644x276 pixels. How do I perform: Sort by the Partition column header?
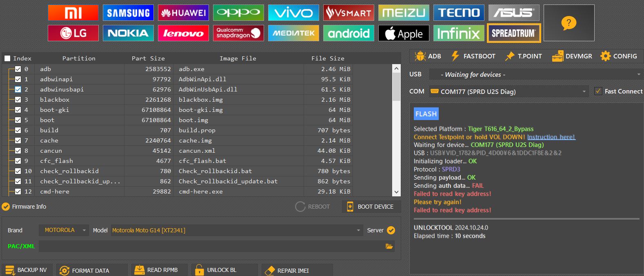[x=79, y=58]
